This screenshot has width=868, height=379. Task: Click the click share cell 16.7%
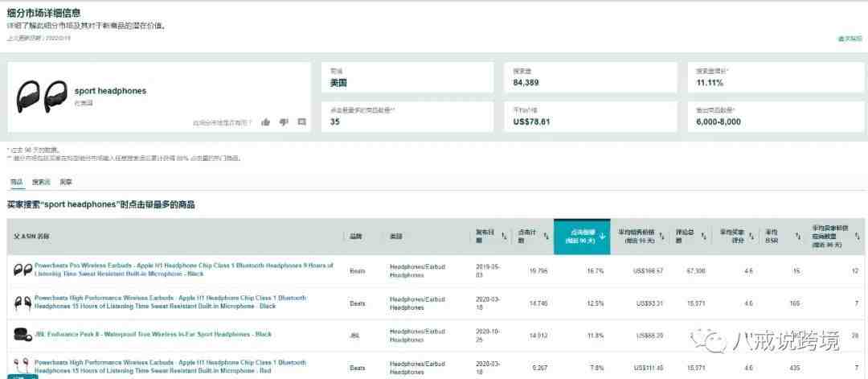click(596, 271)
